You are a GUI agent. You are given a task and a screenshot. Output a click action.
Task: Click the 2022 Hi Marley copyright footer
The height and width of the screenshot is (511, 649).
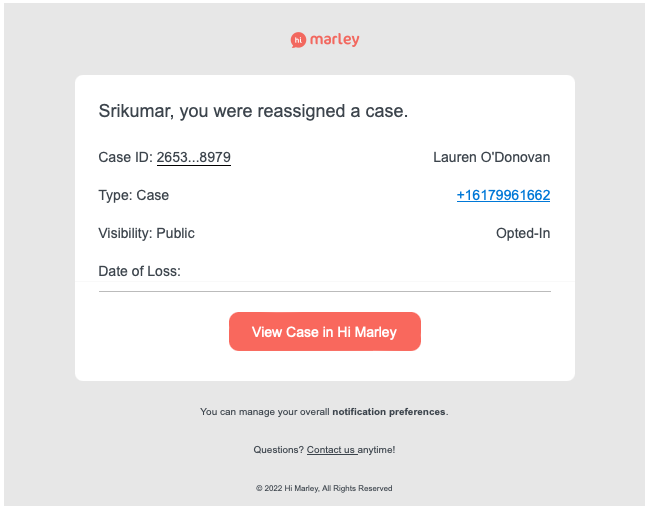coord(324,489)
